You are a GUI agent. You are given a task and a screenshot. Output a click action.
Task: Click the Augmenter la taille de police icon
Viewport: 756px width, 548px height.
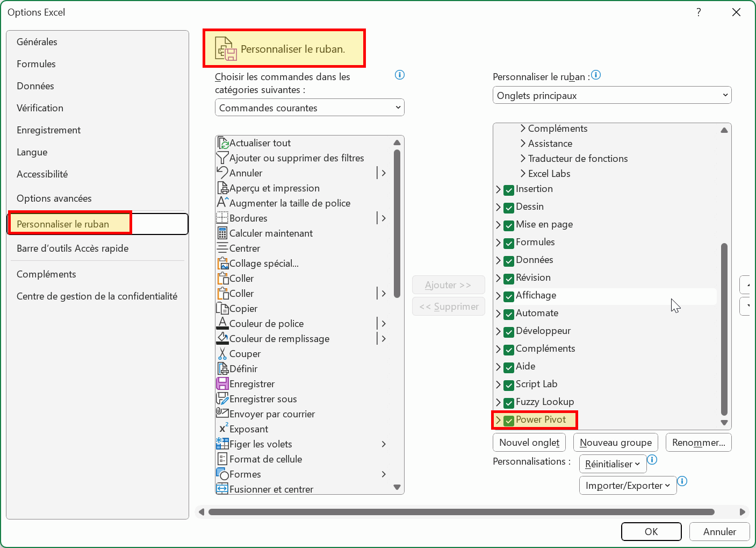[222, 203]
